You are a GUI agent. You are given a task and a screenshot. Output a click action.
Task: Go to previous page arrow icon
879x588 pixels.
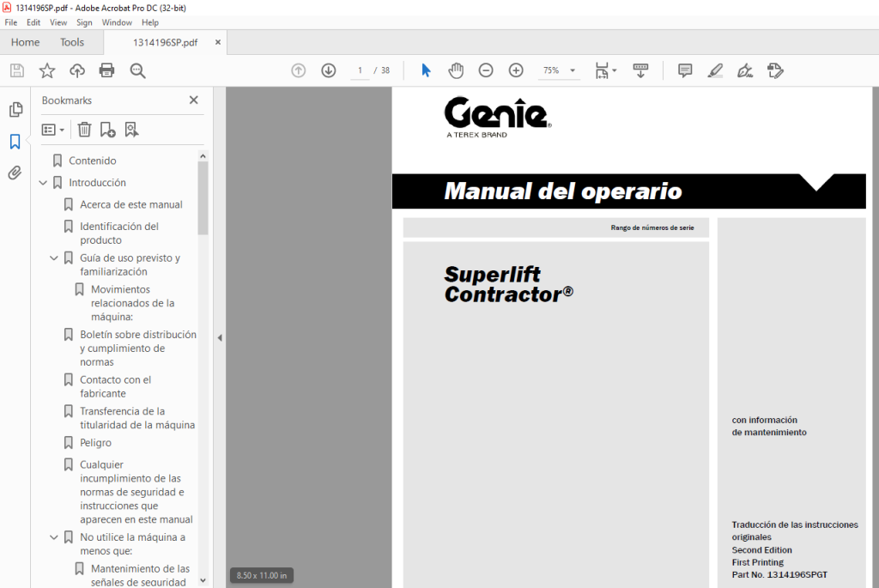click(298, 70)
